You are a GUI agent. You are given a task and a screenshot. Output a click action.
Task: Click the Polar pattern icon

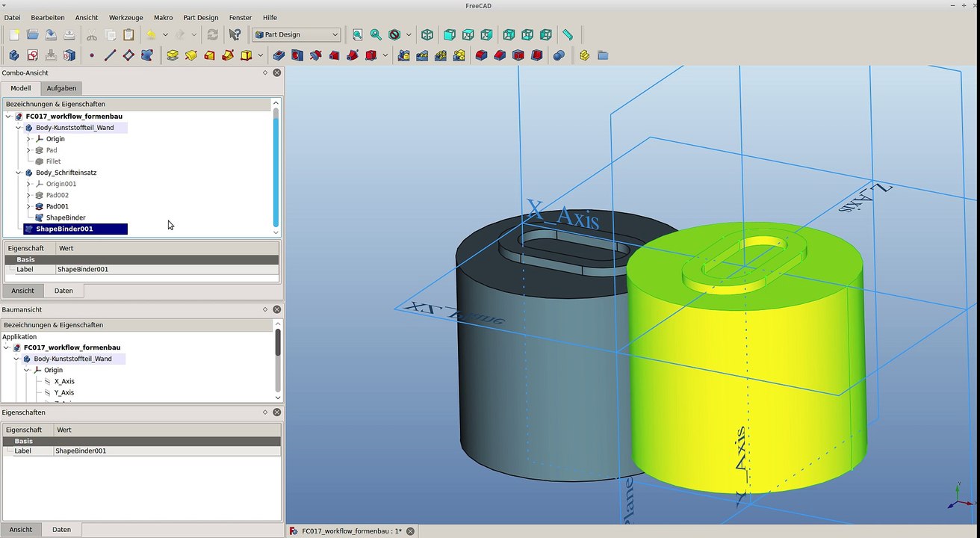point(441,55)
